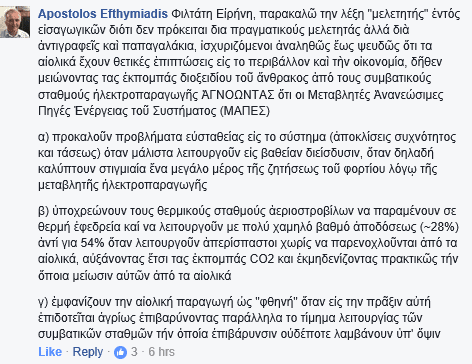
Task: Click the (~28%) efficiency figure
Action: point(439,227)
